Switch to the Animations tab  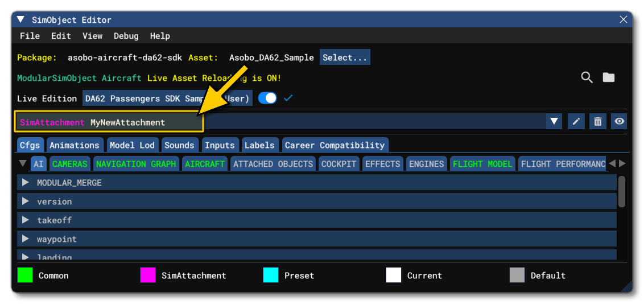point(75,145)
